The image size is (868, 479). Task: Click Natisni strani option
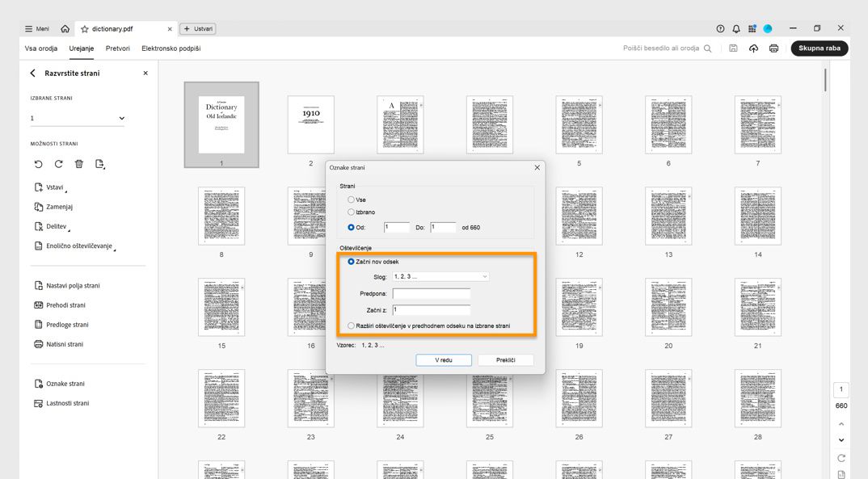[x=59, y=344]
